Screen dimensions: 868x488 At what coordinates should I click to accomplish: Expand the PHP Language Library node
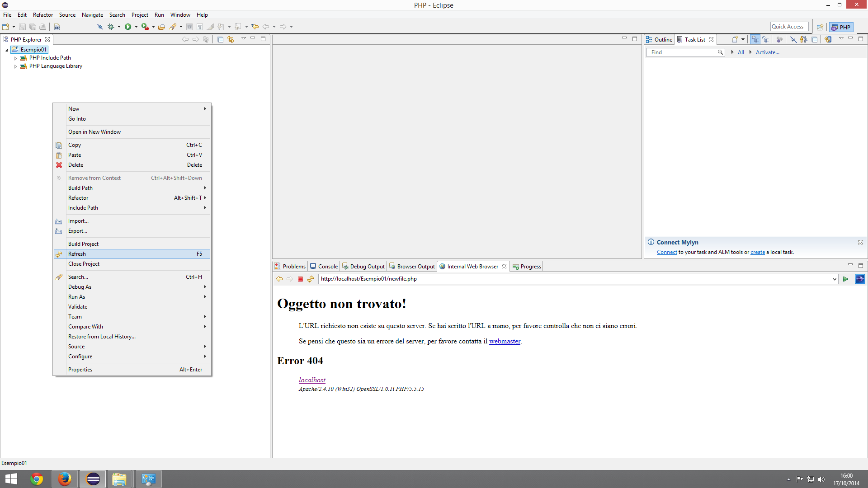point(15,66)
